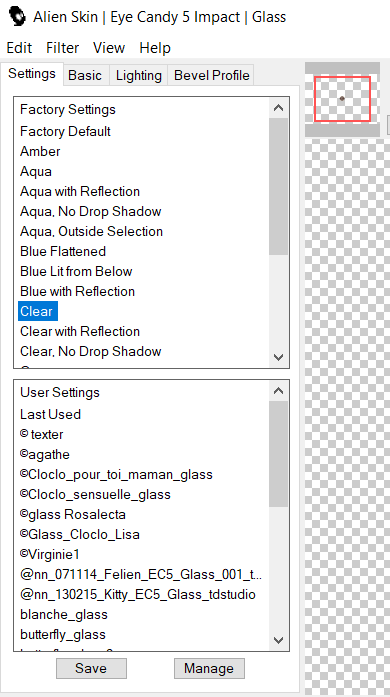390x697 pixels.
Task: Open the Edit menu
Action: 19,48
